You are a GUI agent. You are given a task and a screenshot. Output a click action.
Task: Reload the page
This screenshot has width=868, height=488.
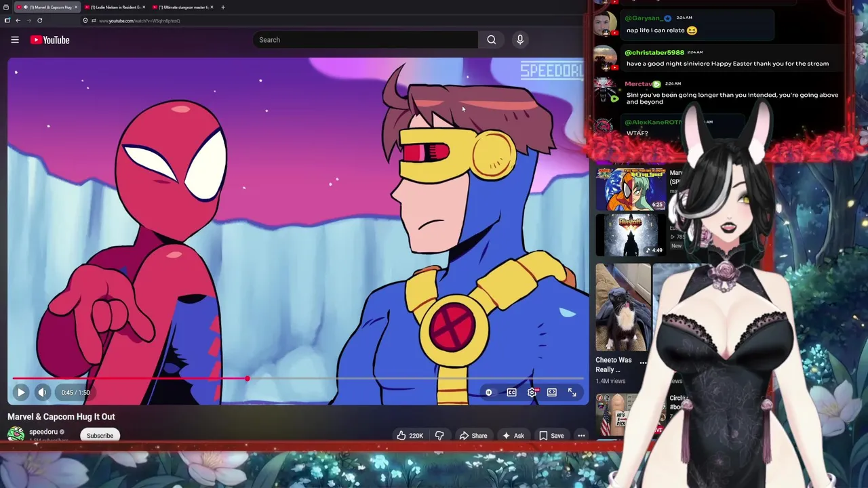(x=39, y=20)
